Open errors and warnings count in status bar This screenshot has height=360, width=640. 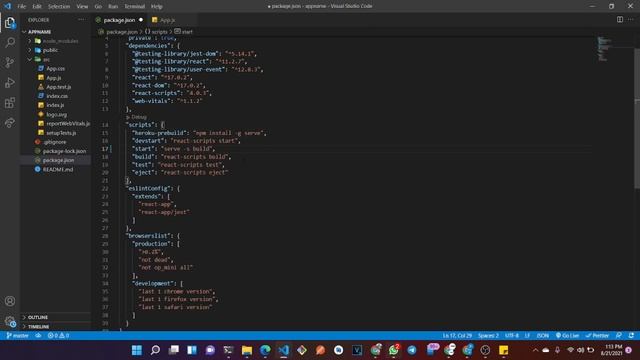(58, 336)
